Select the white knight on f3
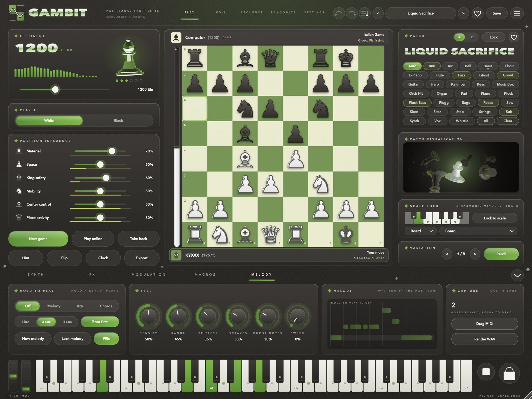This screenshot has height=399, width=532. point(321,184)
